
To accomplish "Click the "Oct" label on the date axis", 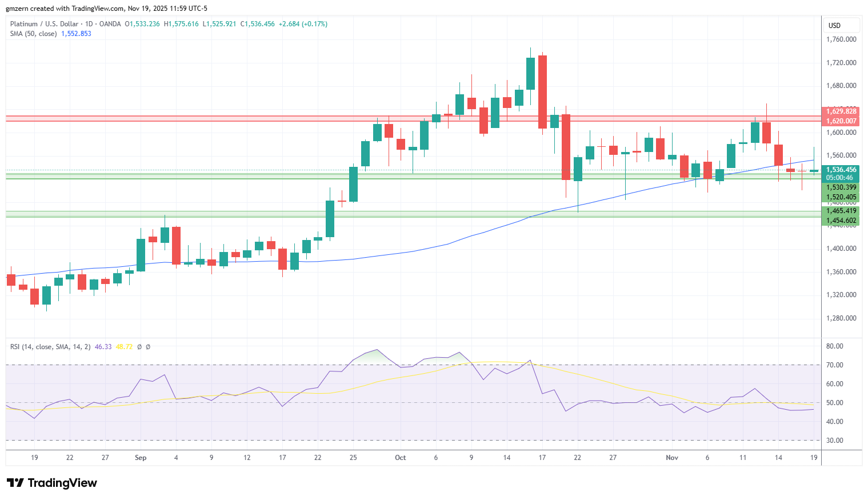I will pos(401,458).
